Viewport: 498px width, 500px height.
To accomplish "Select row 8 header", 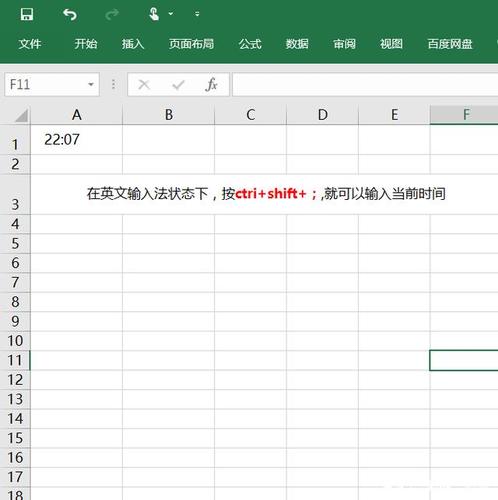I will [x=15, y=302].
